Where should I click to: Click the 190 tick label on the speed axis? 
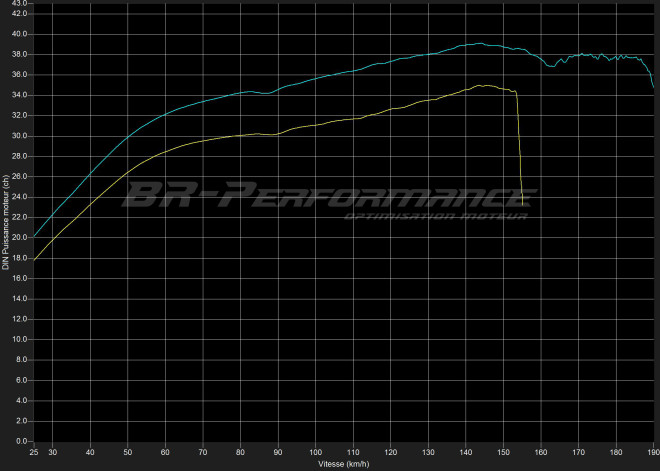(x=653, y=452)
